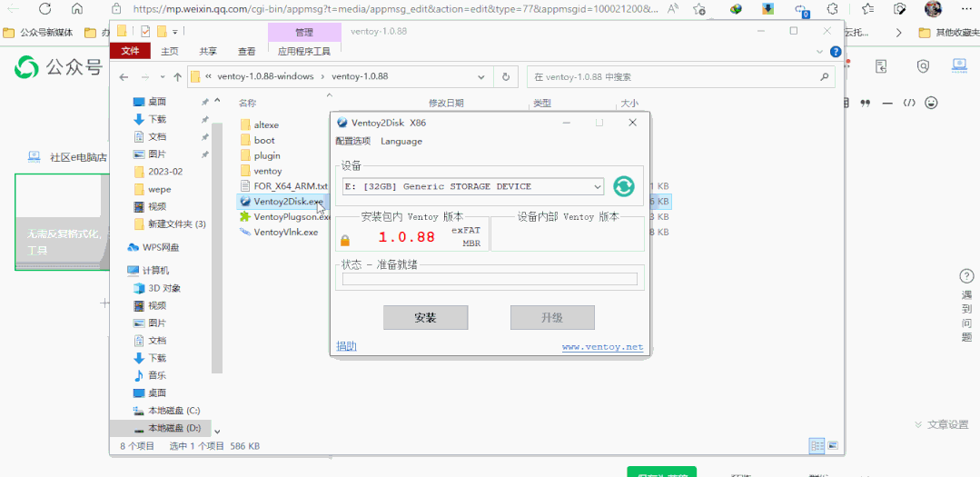Switch to large icons view in status bar

pyautogui.click(x=833, y=446)
